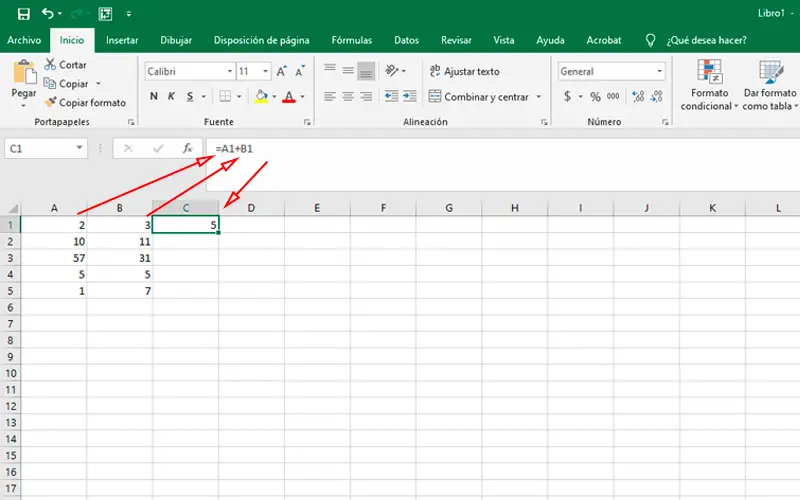Open Customize Quick Access Toolbar dropdown
800x500 pixels.
pos(129,14)
